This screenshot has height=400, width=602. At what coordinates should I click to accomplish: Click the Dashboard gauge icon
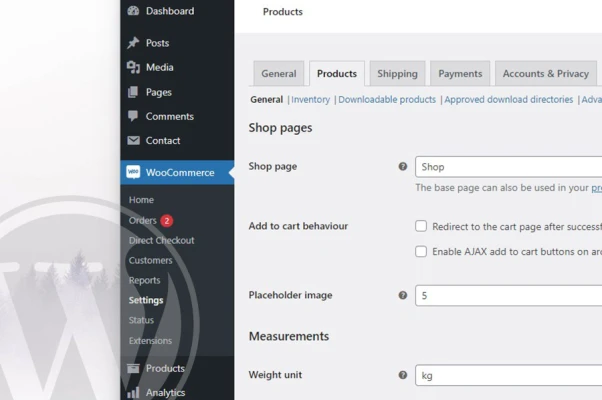click(x=133, y=11)
